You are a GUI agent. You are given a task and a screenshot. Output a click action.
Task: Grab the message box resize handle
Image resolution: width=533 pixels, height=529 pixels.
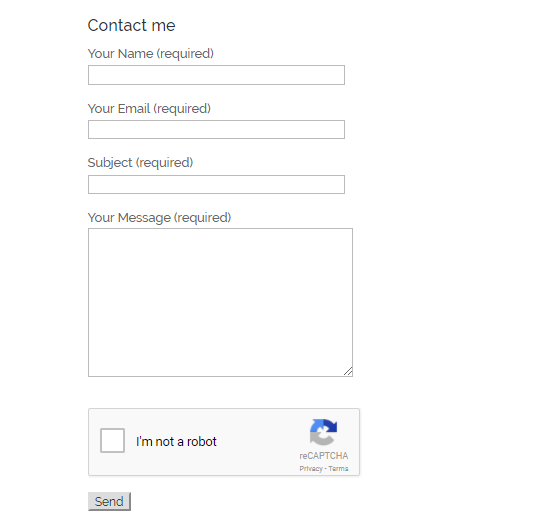tap(348, 372)
